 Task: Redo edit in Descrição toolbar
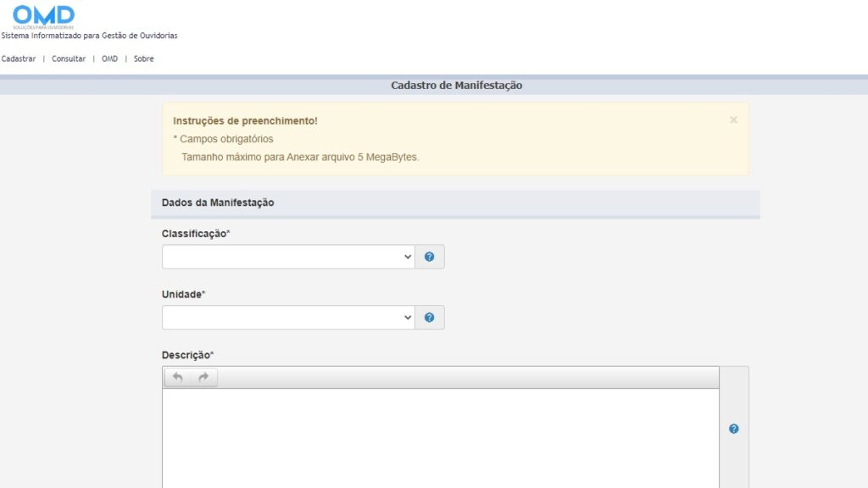coord(203,377)
